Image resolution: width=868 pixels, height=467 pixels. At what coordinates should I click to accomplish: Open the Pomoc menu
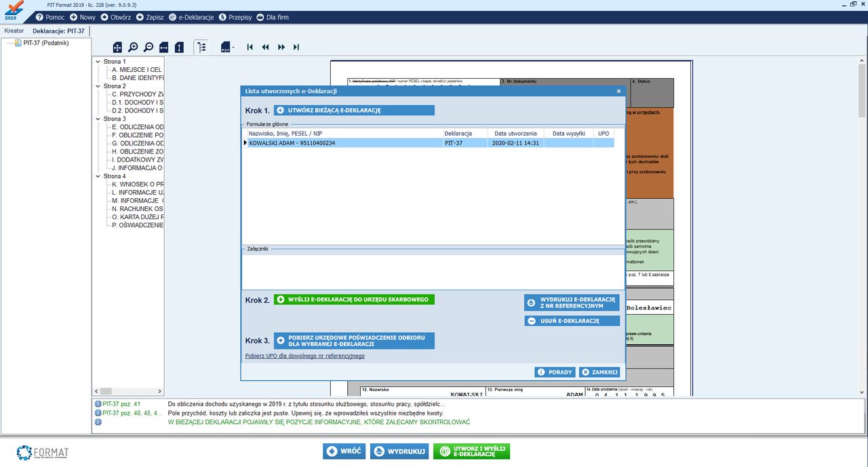[x=50, y=17]
